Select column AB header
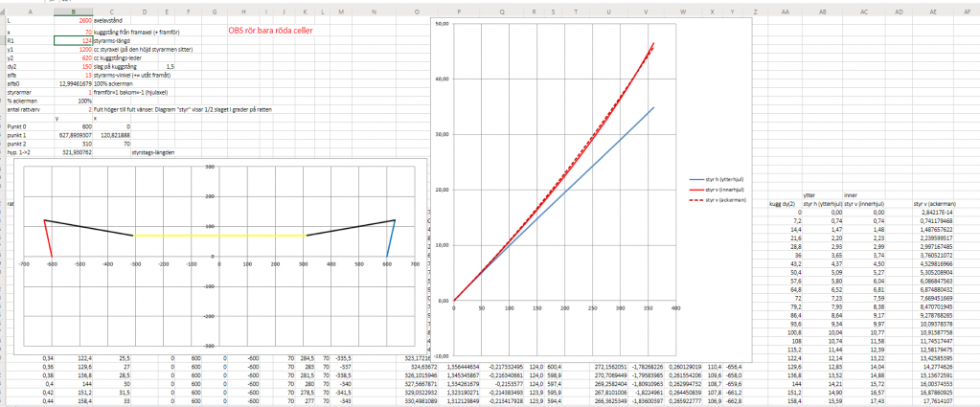Image resolution: width=980 pixels, height=407 pixels. point(823,11)
